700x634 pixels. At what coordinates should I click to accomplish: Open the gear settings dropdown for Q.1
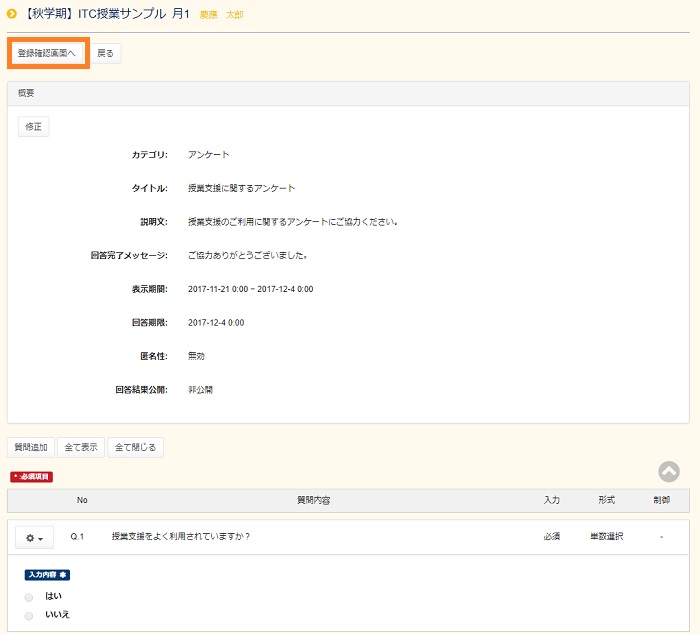coord(34,537)
